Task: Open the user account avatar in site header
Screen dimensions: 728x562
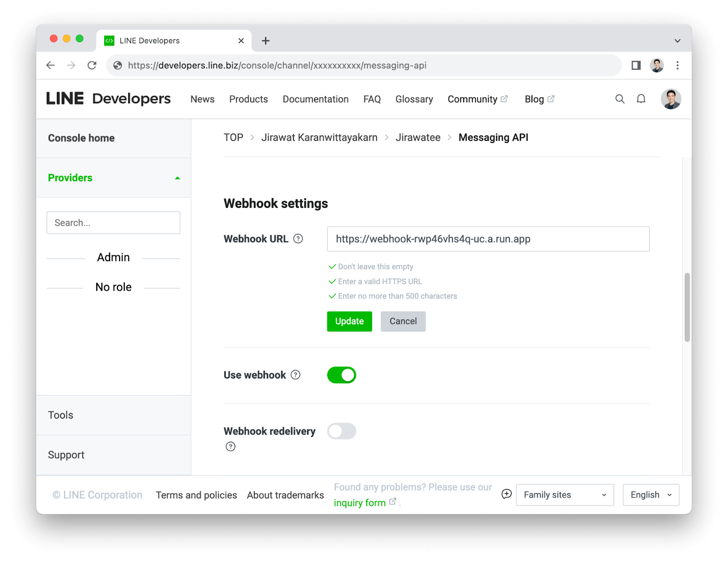Action: 671,99
